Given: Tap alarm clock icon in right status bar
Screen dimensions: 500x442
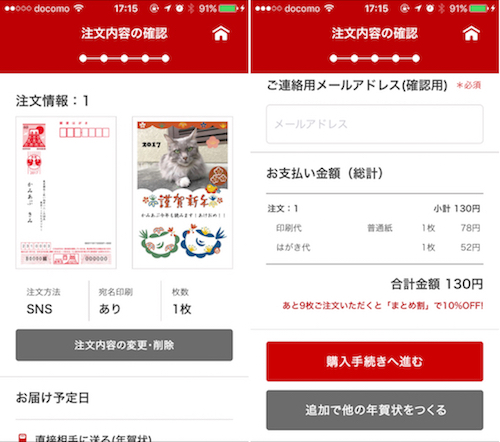Looking at the screenshot, I should [x=430, y=8].
